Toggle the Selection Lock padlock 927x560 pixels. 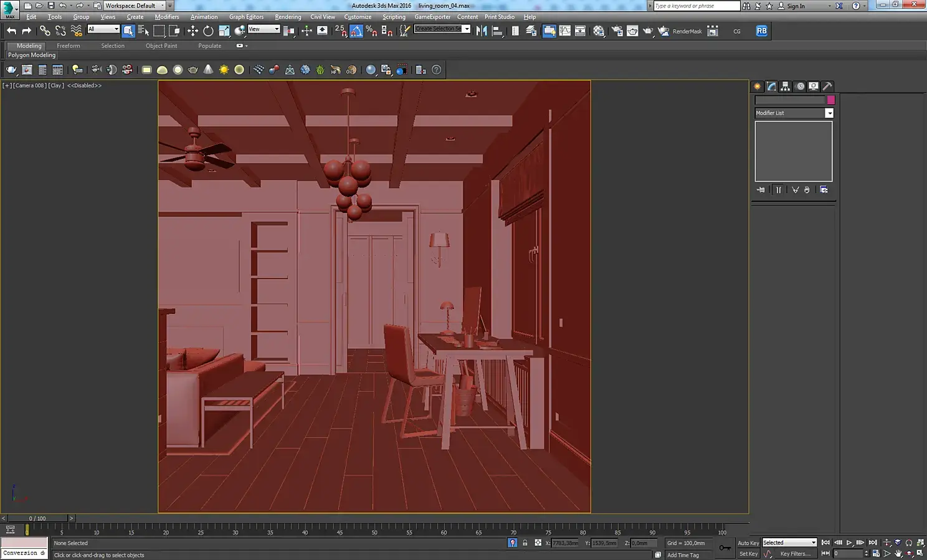coord(525,543)
